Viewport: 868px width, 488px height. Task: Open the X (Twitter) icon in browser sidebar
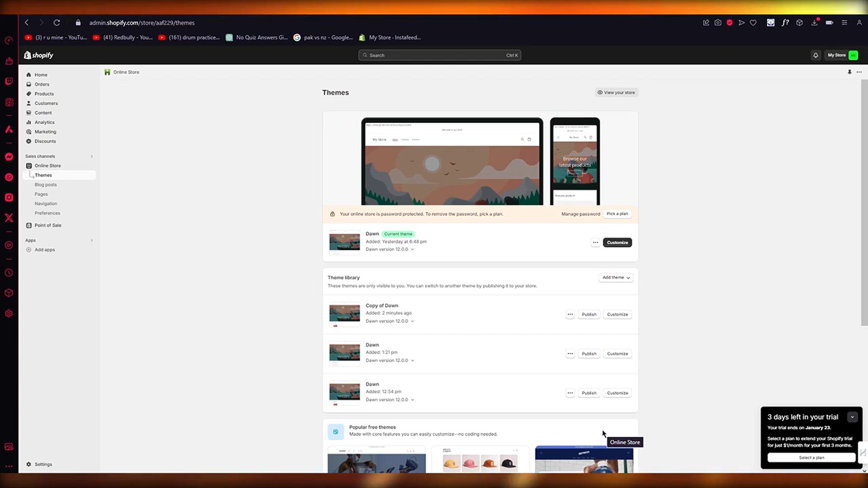point(9,218)
